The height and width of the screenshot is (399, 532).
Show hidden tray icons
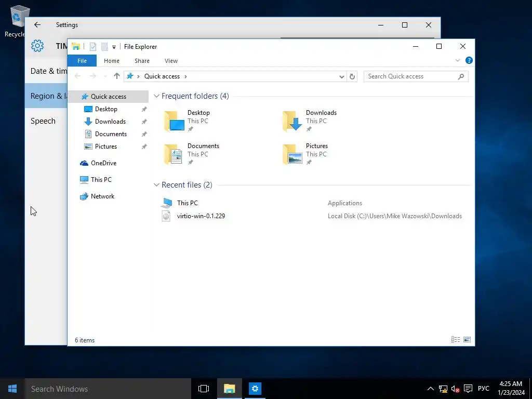pyautogui.click(x=430, y=389)
